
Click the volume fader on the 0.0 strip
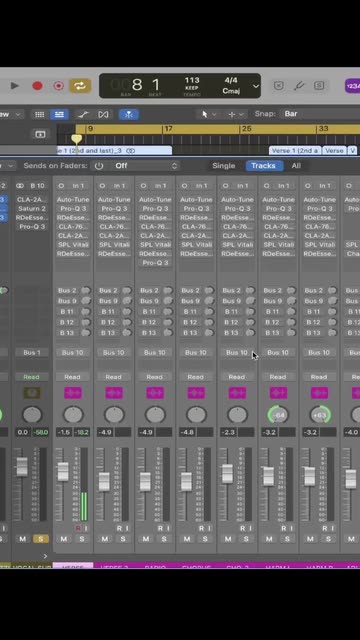point(22,467)
